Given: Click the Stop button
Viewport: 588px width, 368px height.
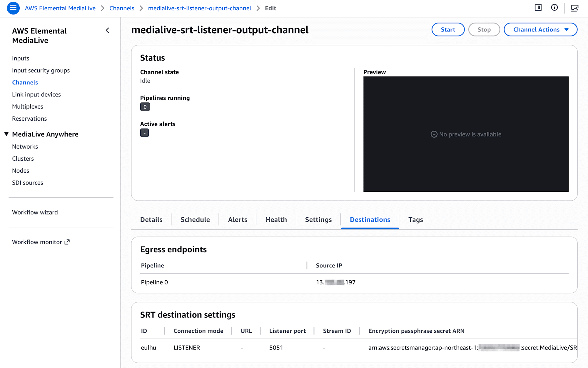Looking at the screenshot, I should [484, 29].
